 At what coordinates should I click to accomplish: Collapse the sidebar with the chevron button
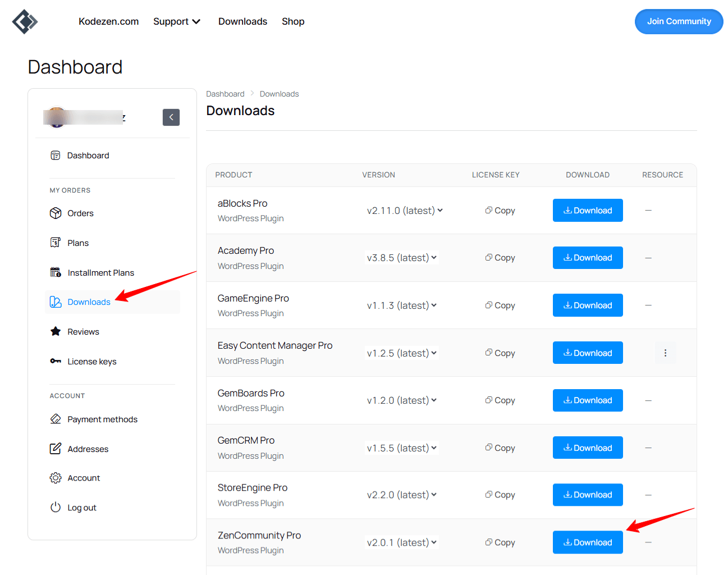pyautogui.click(x=171, y=117)
